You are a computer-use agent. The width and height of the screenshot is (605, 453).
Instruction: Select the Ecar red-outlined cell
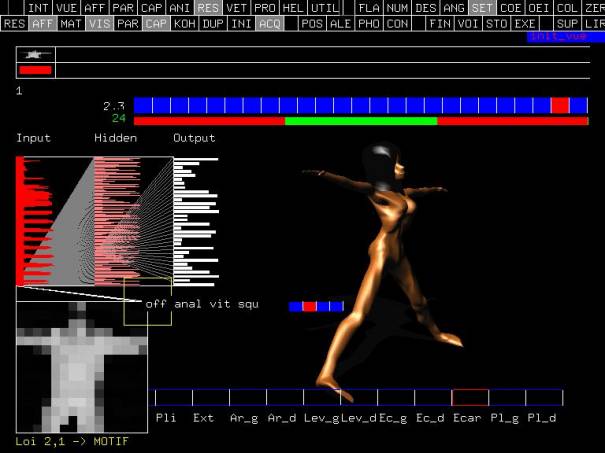tap(470, 397)
